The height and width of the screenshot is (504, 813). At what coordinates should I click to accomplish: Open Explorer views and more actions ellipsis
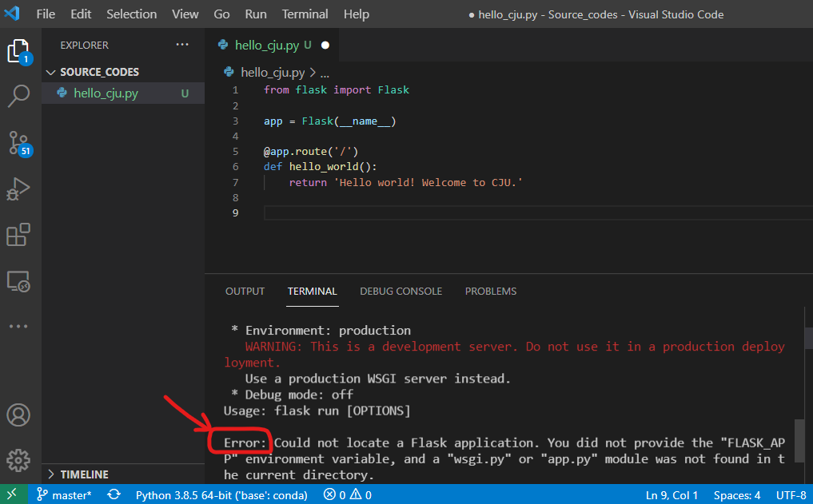[182, 45]
